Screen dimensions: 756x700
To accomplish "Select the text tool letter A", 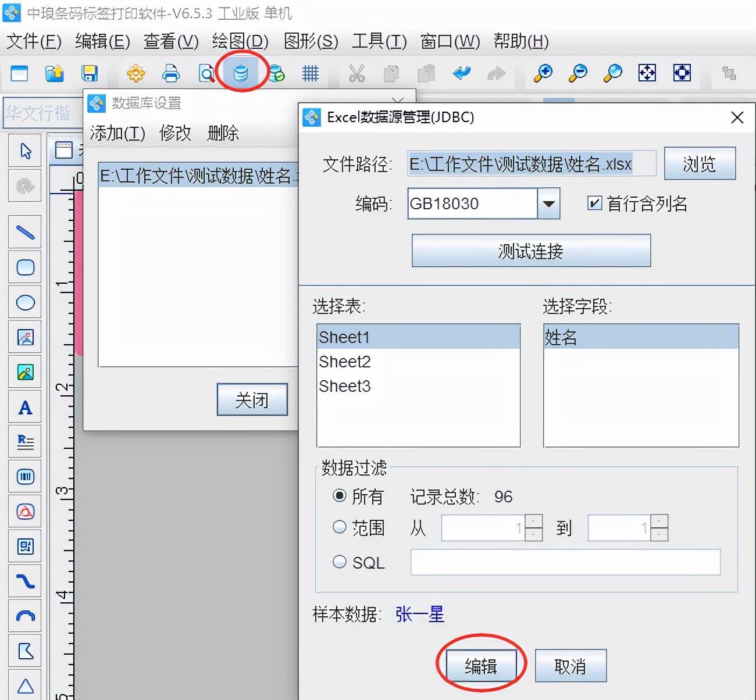I will point(25,407).
